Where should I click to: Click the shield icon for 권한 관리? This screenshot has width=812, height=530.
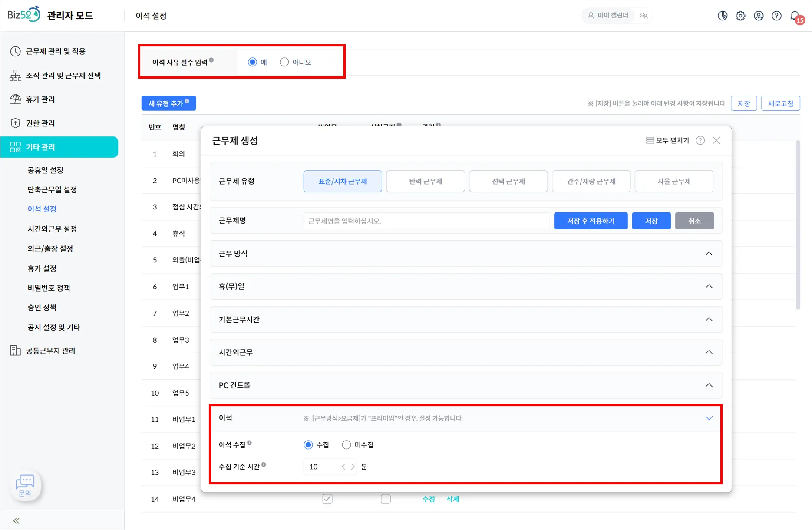15,123
